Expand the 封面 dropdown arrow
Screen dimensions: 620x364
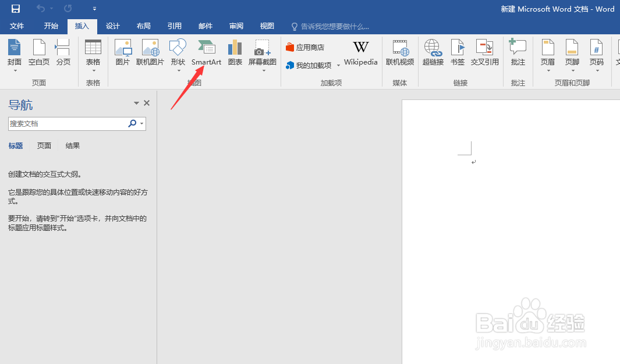pyautogui.click(x=15, y=71)
